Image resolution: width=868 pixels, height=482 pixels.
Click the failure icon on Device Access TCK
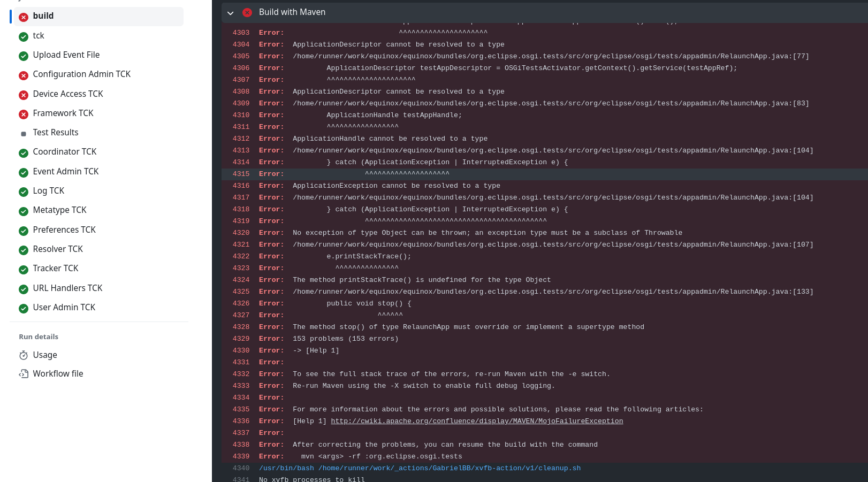(x=23, y=95)
